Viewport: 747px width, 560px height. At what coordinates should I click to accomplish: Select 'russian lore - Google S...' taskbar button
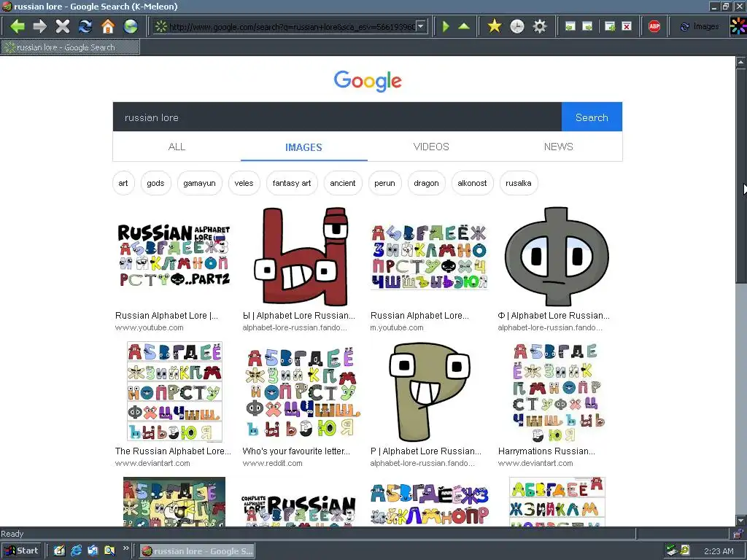(x=197, y=551)
